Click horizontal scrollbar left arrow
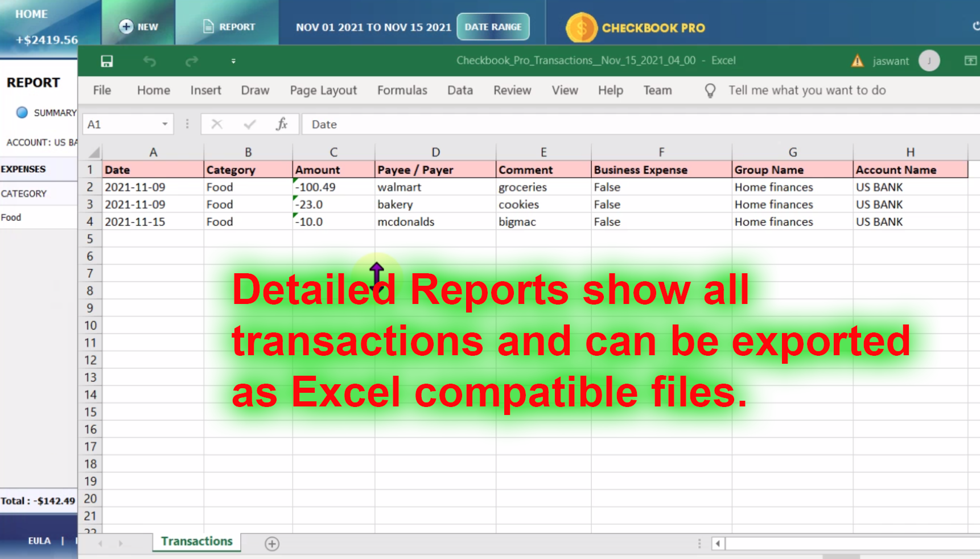Screen dimensions: 980x559 718,544
